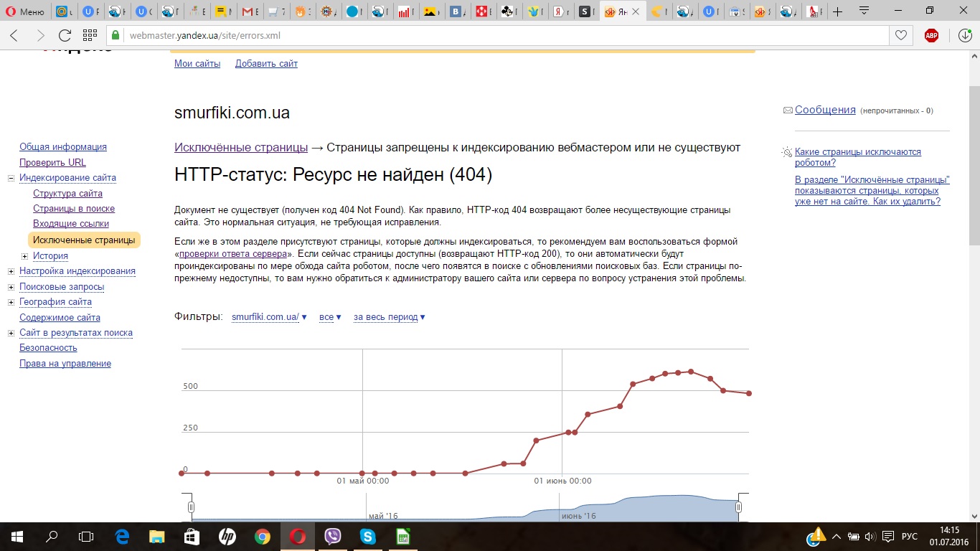This screenshot has width=980, height=551.
Task: Switch to the black S icon tab
Action: (586, 11)
